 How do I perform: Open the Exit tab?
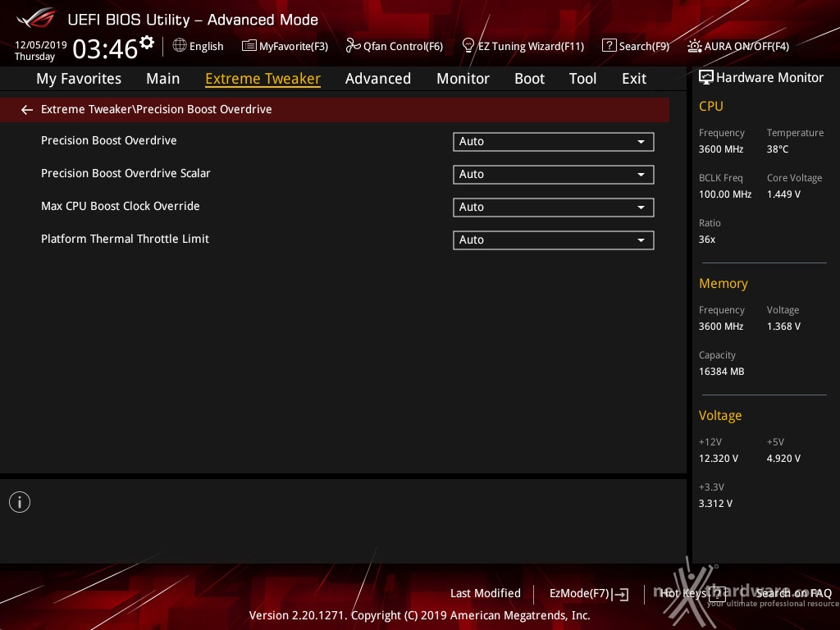[x=634, y=79]
